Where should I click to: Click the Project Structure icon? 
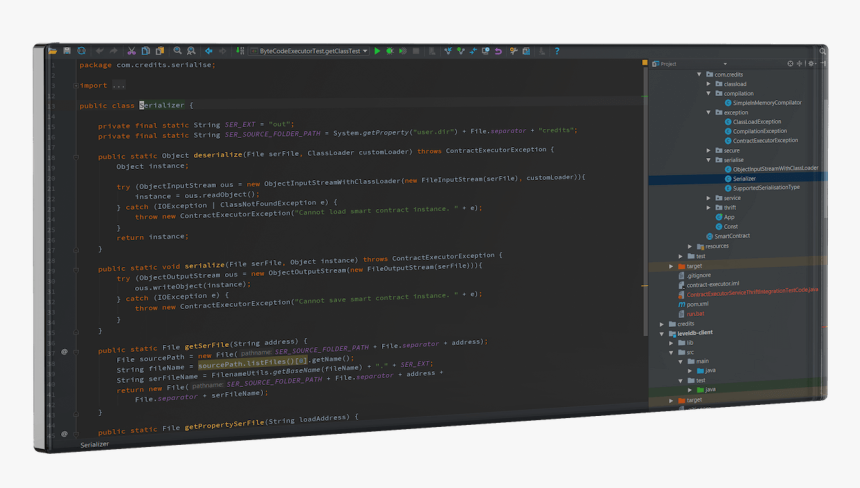[527, 51]
